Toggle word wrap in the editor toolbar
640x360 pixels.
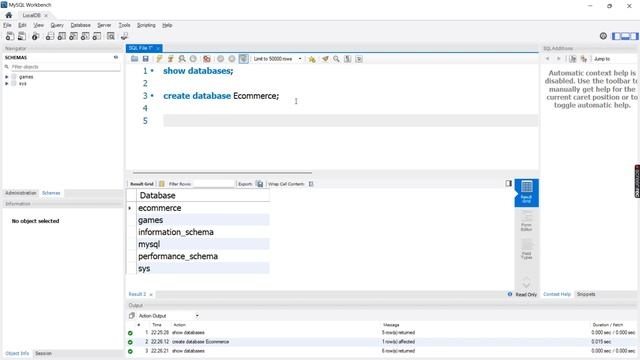click(x=359, y=59)
